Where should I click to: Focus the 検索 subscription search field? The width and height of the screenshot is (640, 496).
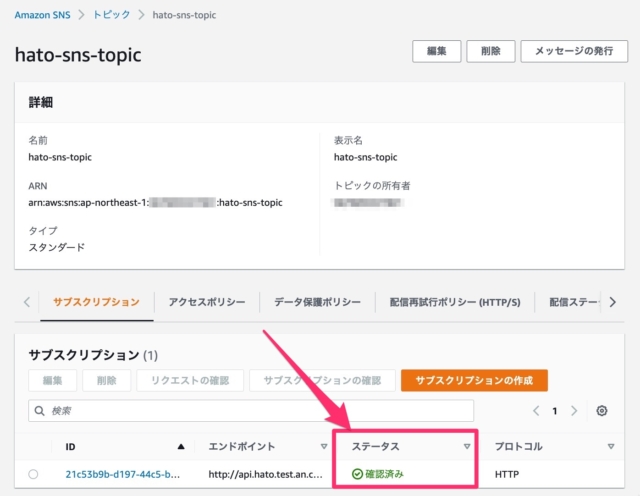251,411
